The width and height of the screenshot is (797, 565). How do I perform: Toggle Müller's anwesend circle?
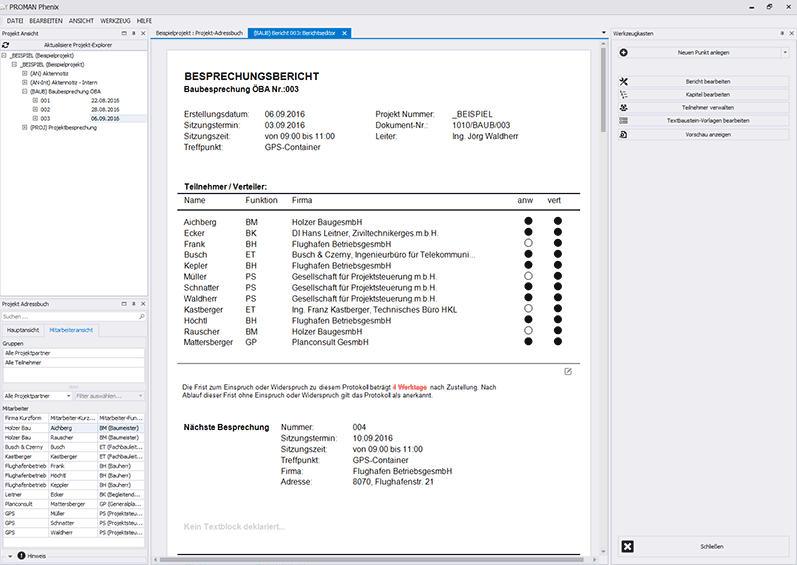[x=528, y=276]
